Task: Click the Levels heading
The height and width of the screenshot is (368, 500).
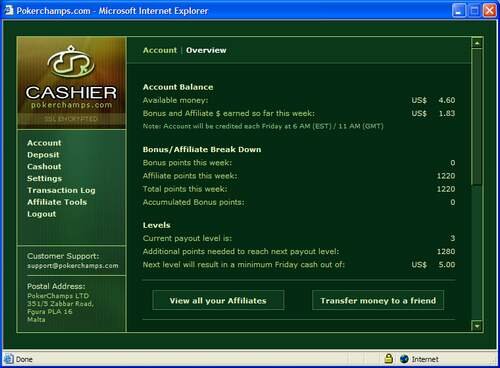Action: tap(156, 225)
